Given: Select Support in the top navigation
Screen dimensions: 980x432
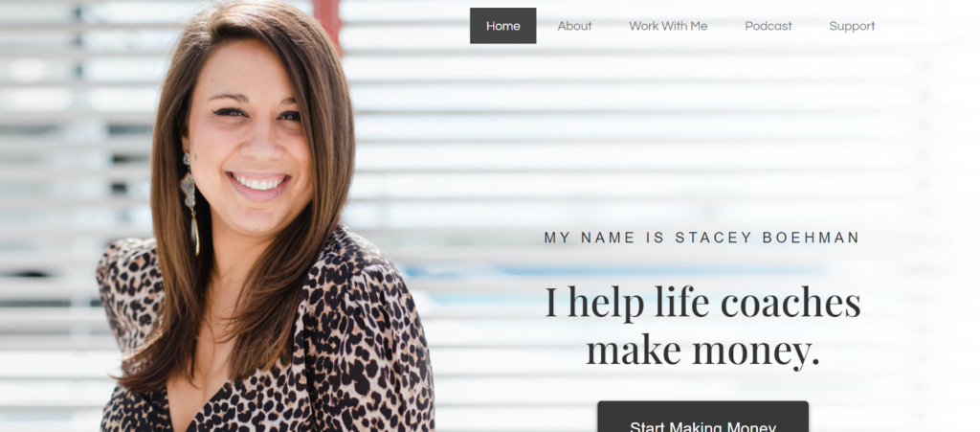Looking at the screenshot, I should coord(852,26).
